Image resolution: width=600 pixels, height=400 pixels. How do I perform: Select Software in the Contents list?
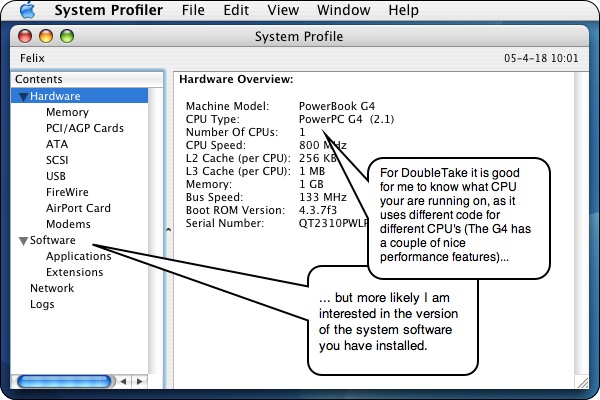(52, 240)
